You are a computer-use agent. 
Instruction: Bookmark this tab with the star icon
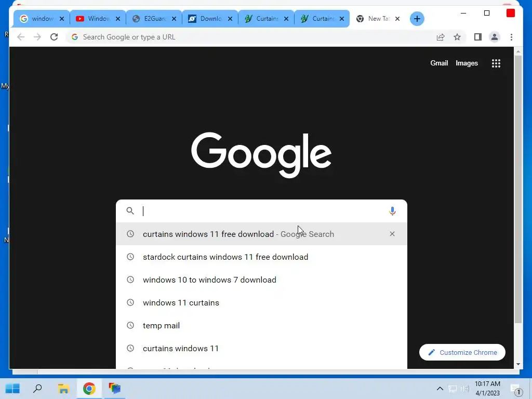(457, 37)
